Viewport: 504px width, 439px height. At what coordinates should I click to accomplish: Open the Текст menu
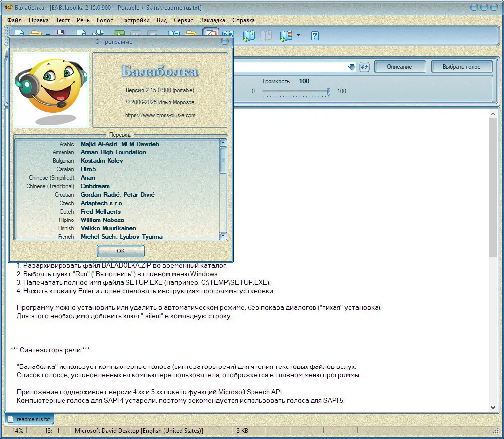(63, 20)
